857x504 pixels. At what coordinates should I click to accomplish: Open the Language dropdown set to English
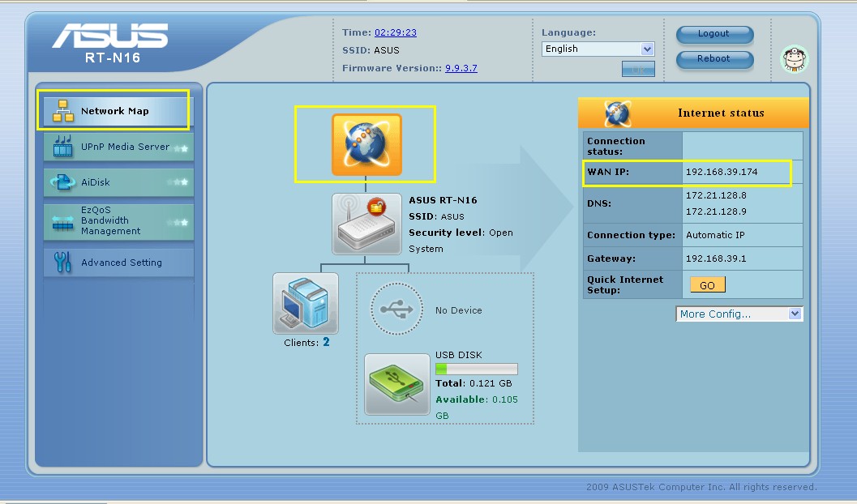click(x=598, y=49)
